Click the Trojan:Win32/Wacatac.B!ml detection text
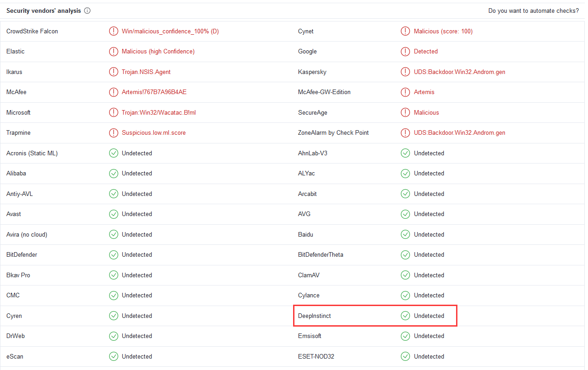Viewport: 588px width, 370px height. tap(158, 113)
